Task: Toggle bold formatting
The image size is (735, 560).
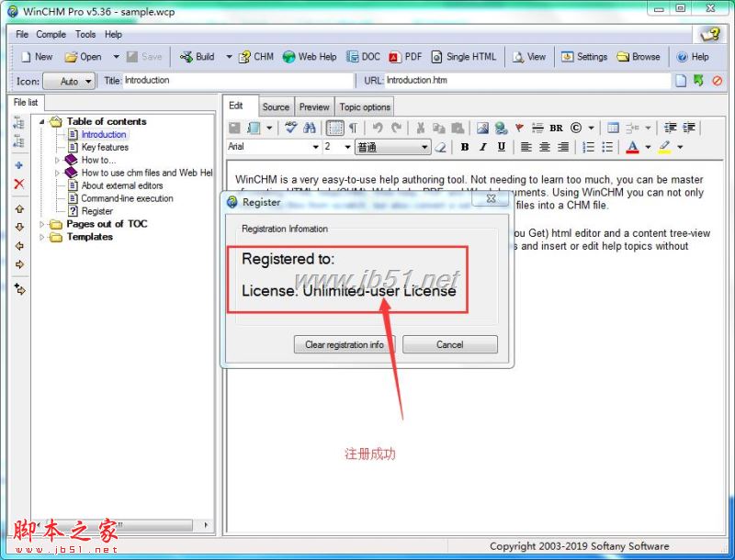Action: pos(465,147)
